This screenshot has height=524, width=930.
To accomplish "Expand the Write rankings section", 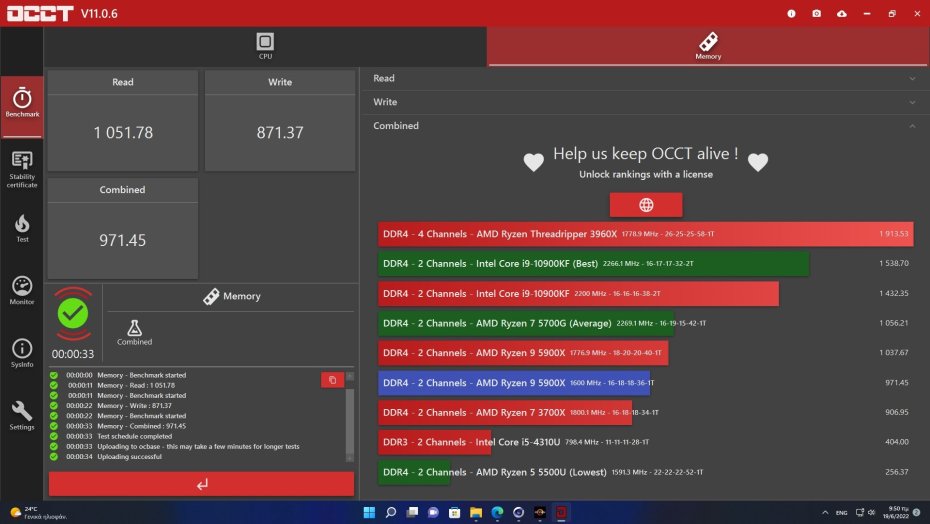I will point(645,102).
